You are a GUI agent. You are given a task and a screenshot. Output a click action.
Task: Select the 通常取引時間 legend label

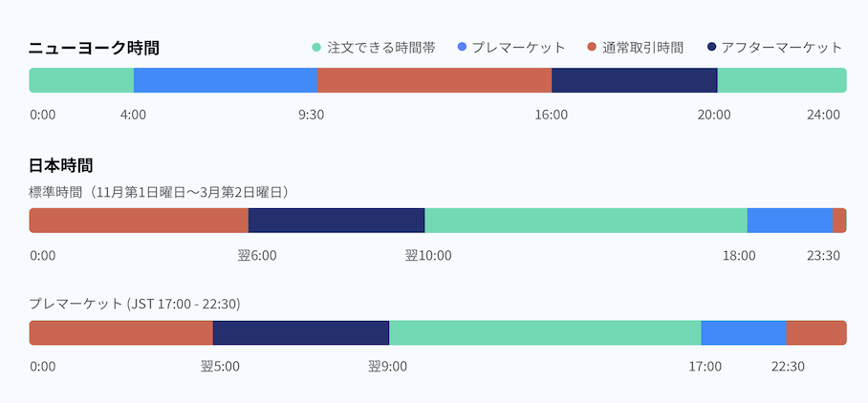642,47
